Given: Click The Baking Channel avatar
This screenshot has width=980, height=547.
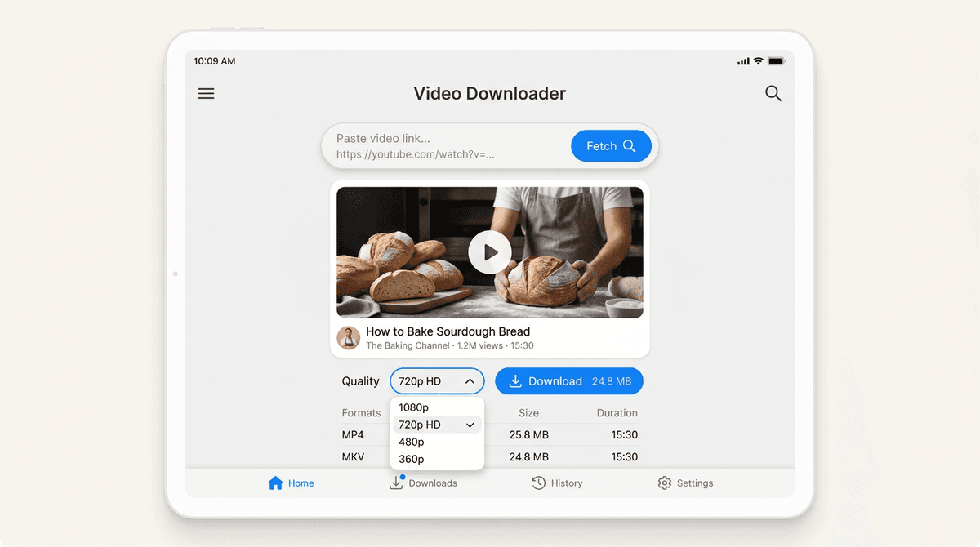Looking at the screenshot, I should coord(349,337).
